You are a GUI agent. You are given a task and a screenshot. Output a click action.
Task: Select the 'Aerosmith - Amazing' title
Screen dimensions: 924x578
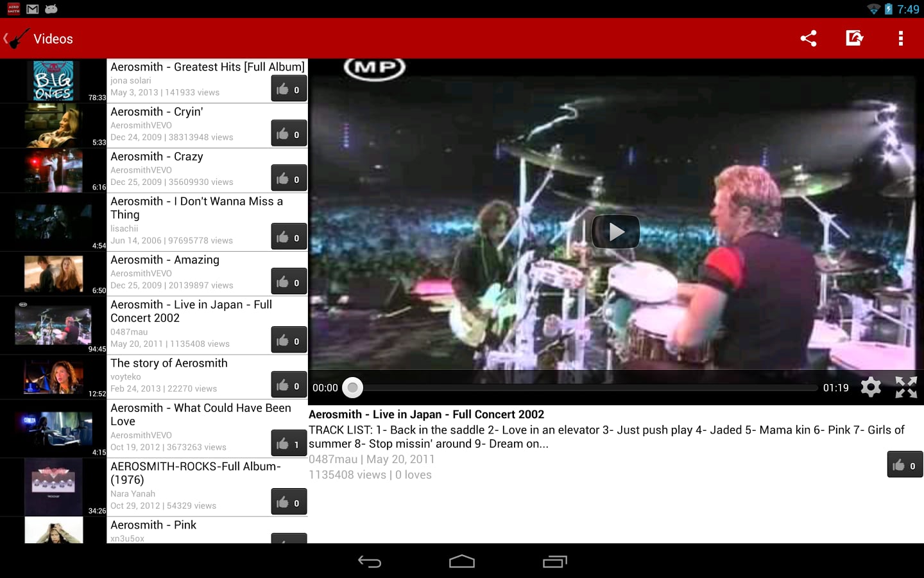tap(165, 260)
